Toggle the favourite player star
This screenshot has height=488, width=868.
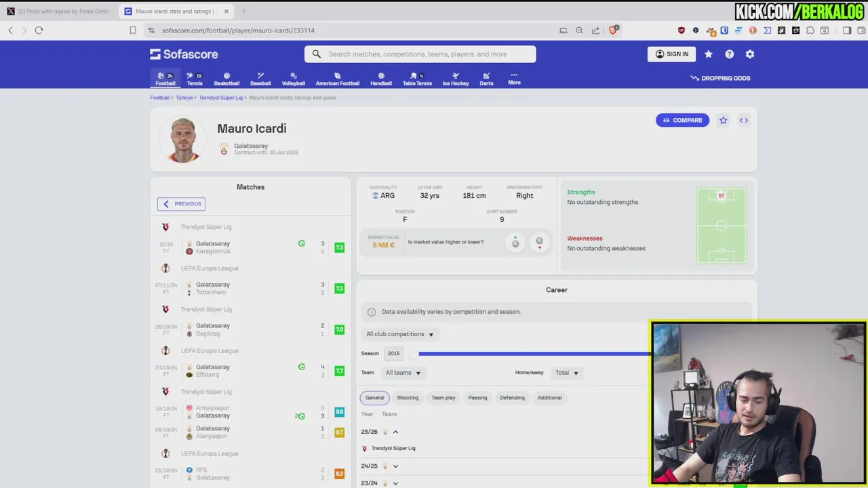[x=723, y=120]
